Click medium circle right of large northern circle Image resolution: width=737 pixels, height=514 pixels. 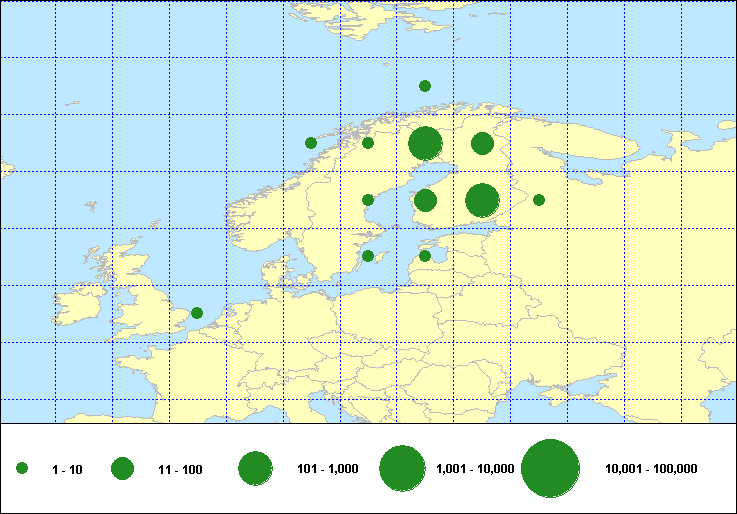pyautogui.click(x=482, y=143)
